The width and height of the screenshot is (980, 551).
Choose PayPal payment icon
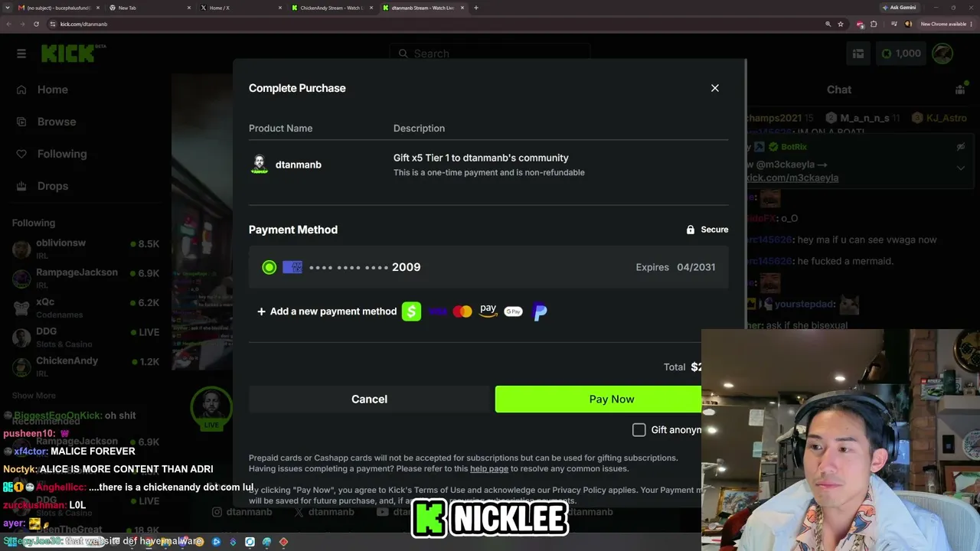tap(540, 311)
